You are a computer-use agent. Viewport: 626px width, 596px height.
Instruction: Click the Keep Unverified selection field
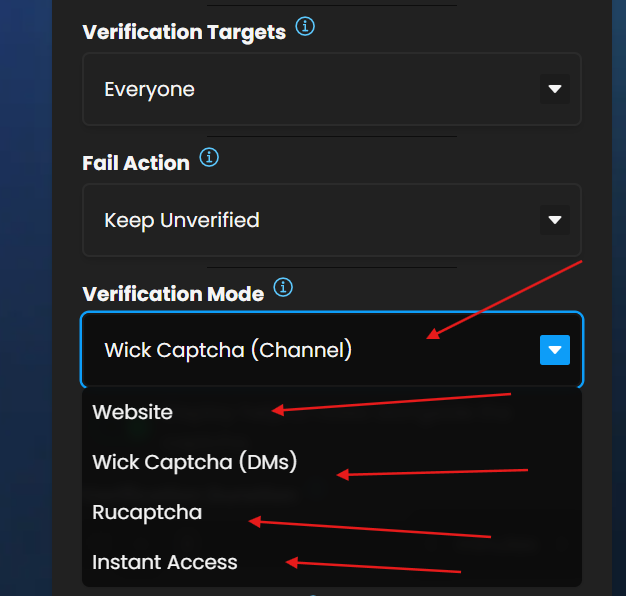tap(330, 219)
